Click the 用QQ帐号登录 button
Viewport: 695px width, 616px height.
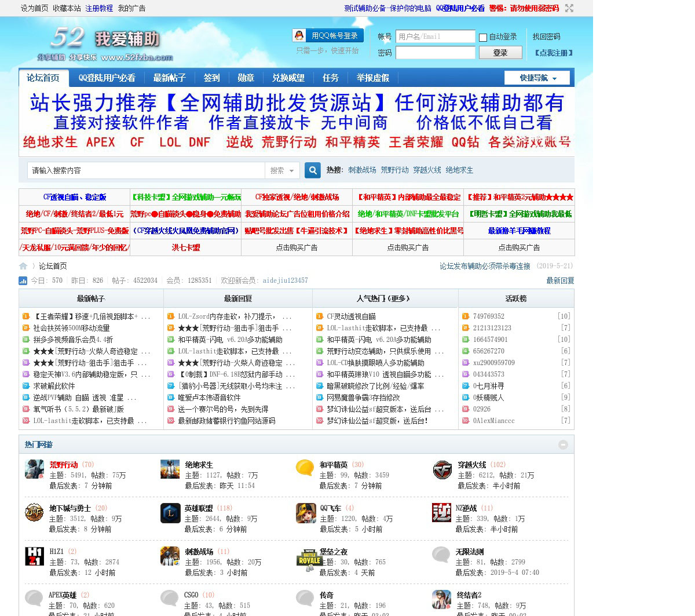[328, 35]
